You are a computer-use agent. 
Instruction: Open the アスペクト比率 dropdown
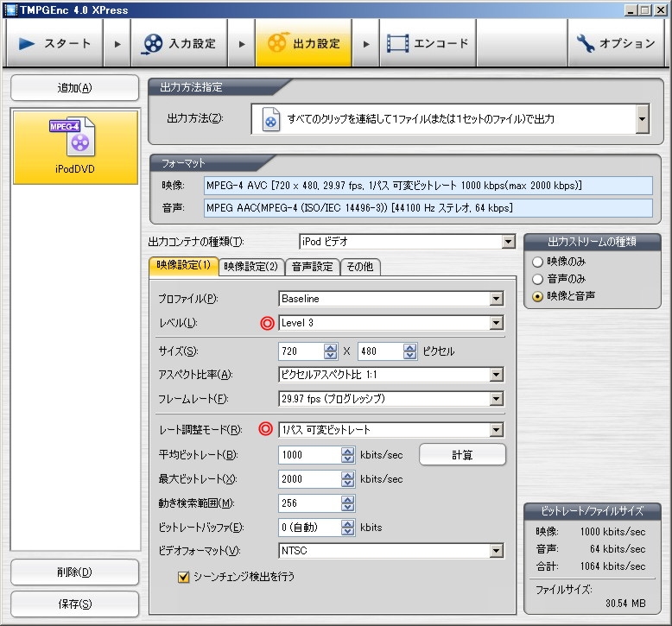coord(496,375)
